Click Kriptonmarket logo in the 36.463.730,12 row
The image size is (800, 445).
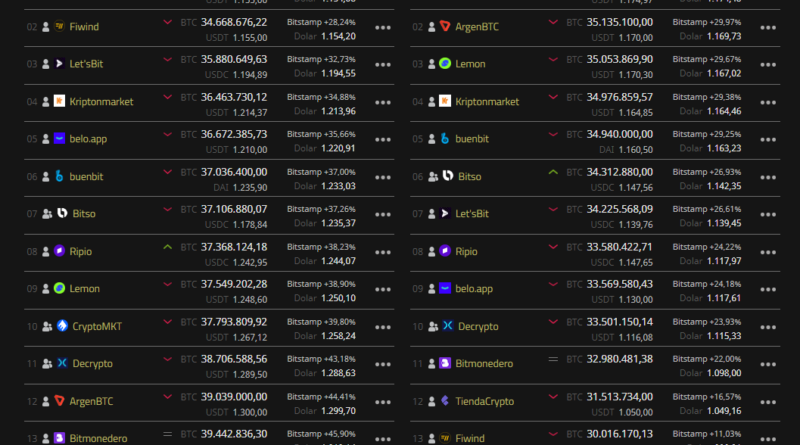pyautogui.click(x=60, y=101)
